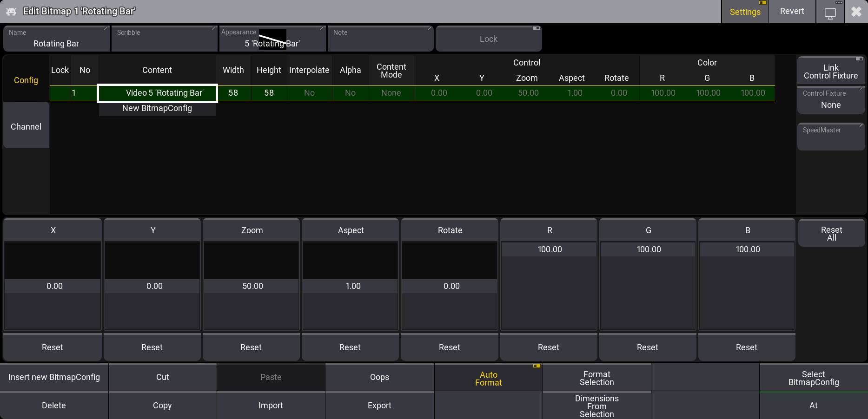
Task: Open the Note field edit pencil icon
Action: [430, 29]
